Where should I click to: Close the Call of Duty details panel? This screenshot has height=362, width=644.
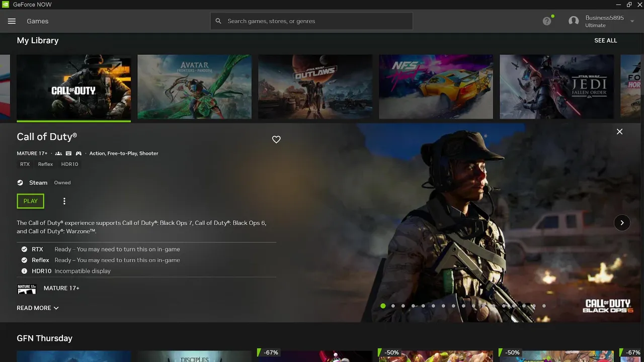(619, 131)
